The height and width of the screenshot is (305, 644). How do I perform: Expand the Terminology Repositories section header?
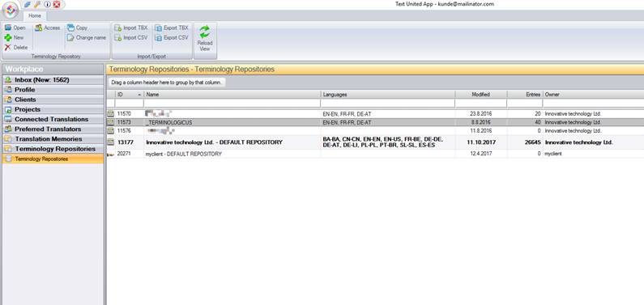[53, 148]
